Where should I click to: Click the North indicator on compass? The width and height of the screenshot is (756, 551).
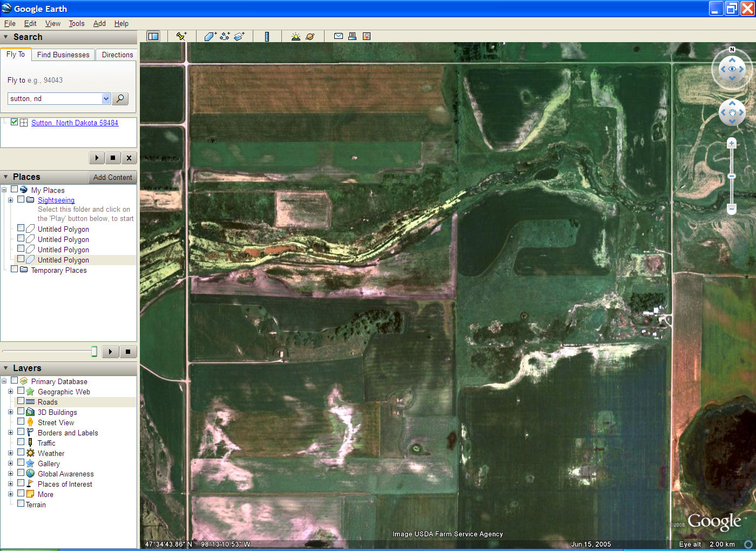click(x=732, y=50)
